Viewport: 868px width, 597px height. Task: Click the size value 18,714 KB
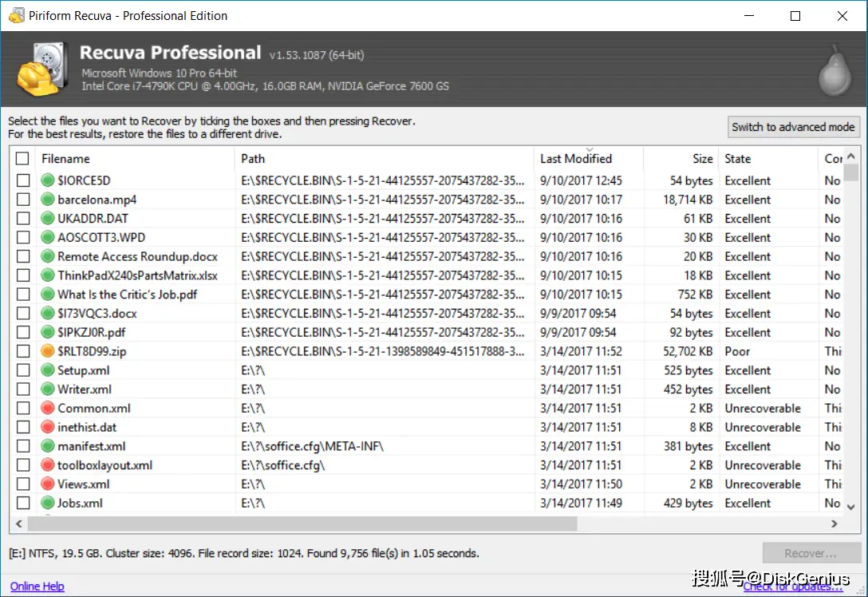688,200
